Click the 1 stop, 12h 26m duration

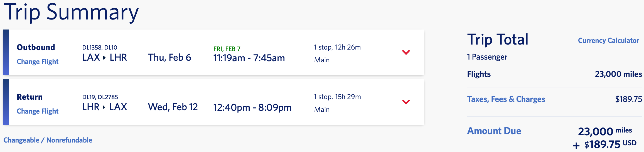point(337,47)
